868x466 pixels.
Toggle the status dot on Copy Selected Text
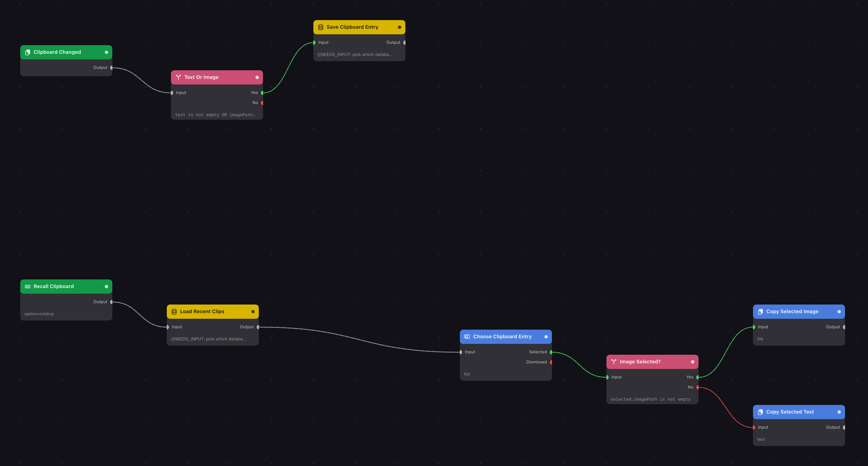coord(839,412)
